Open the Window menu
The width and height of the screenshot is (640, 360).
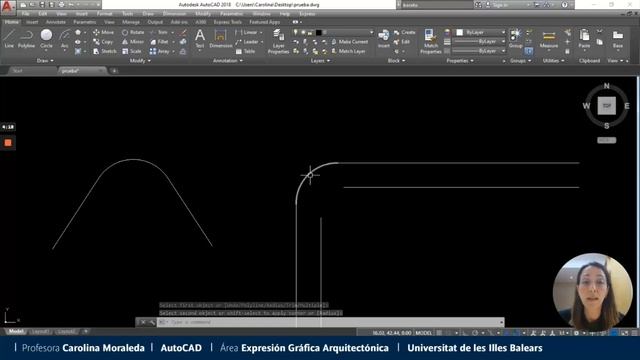(x=261, y=13)
